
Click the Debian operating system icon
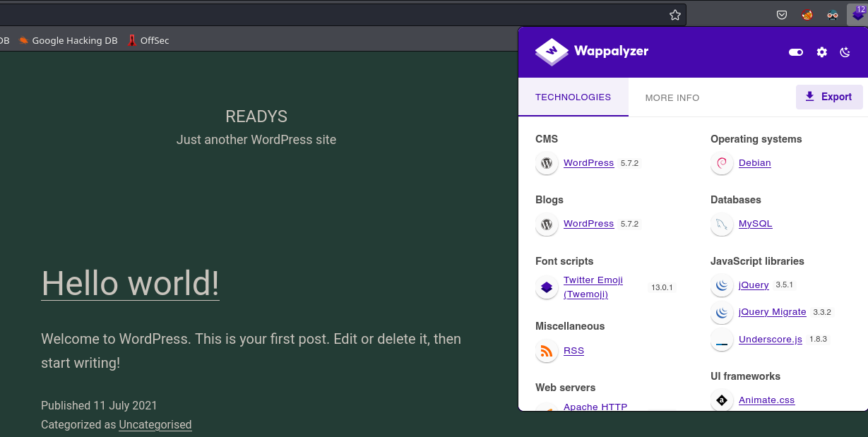tap(721, 163)
